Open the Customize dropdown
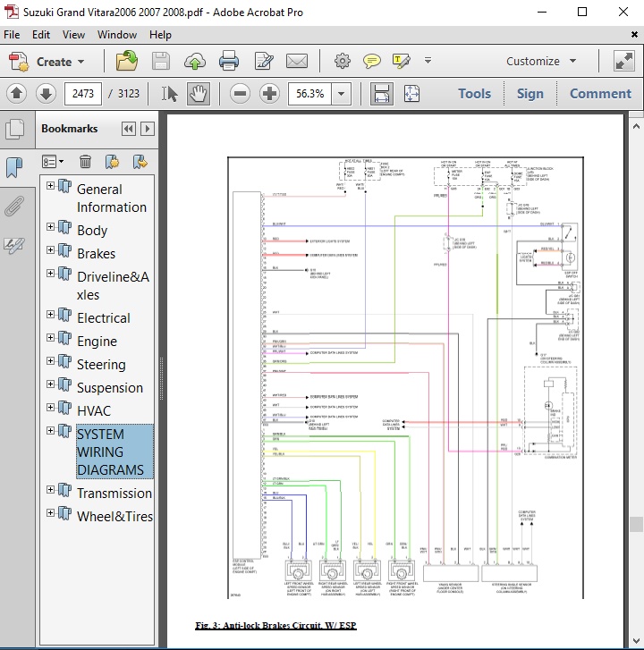The width and height of the screenshot is (644, 650). pyautogui.click(x=541, y=61)
